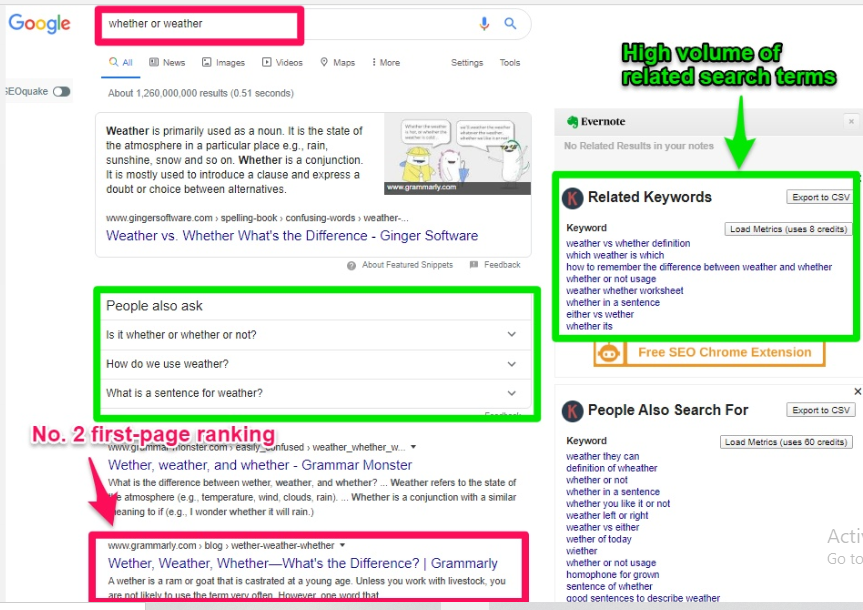This screenshot has height=610, width=863.
Task: Click keyword 'weather left or right'
Action: pos(607,516)
